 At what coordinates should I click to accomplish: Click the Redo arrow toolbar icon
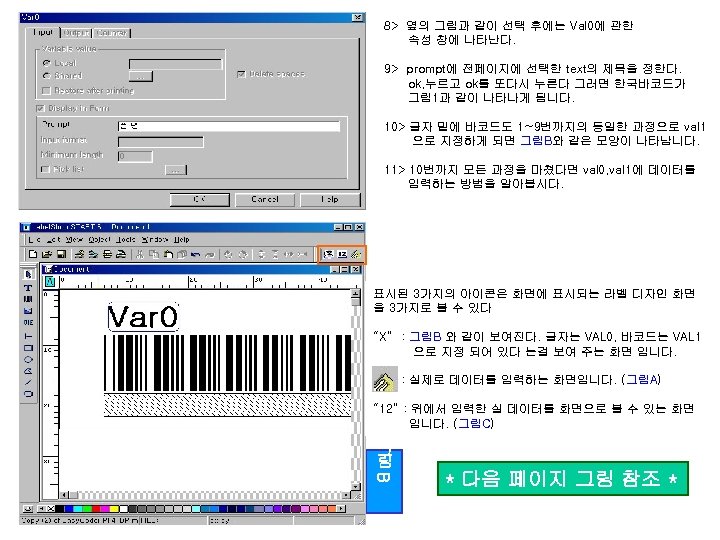[209, 254]
